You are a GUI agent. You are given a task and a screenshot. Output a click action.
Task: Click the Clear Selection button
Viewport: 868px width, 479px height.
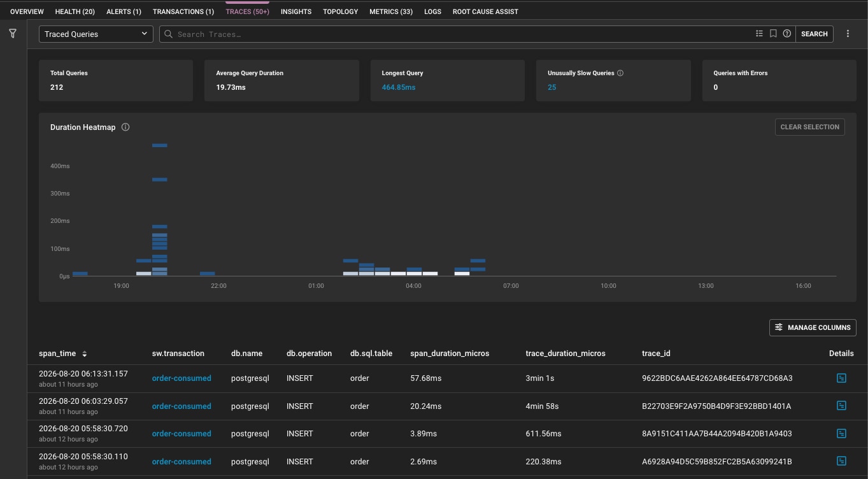[x=810, y=127]
